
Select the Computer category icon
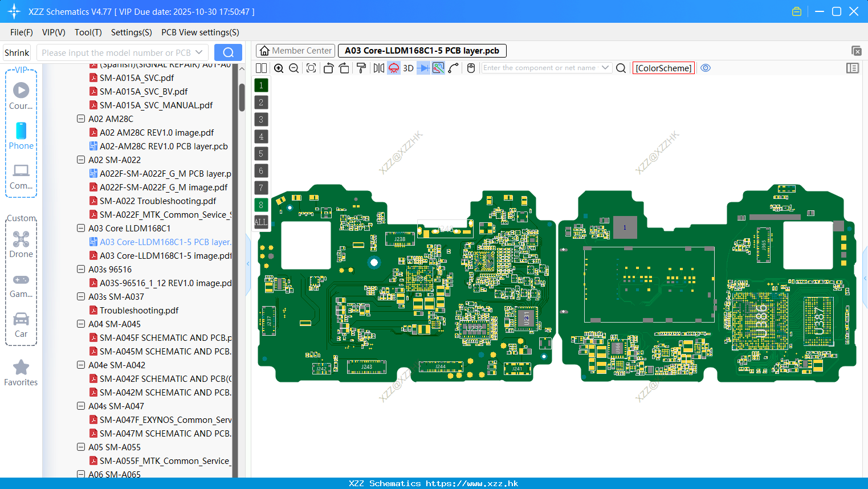point(21,176)
